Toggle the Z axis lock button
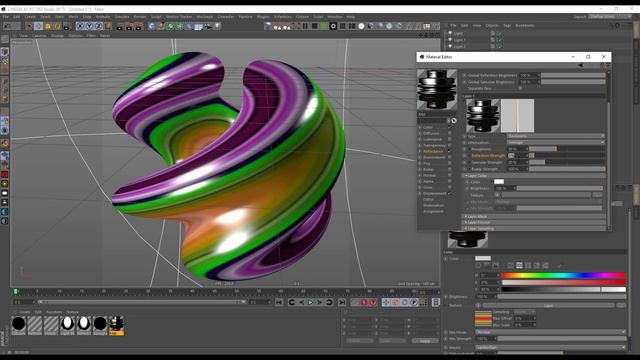The height and width of the screenshot is (360, 640). coord(99,26)
